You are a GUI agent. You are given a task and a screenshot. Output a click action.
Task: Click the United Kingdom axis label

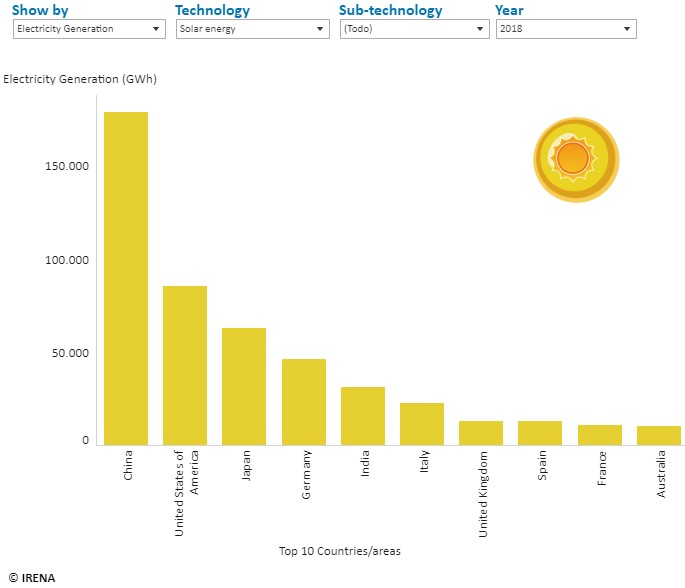482,494
